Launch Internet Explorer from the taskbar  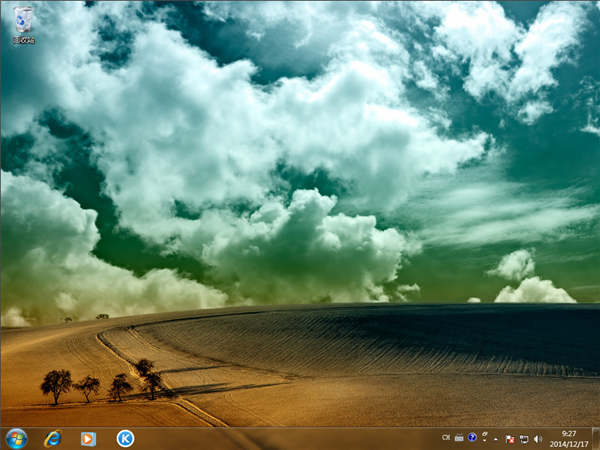(52, 438)
